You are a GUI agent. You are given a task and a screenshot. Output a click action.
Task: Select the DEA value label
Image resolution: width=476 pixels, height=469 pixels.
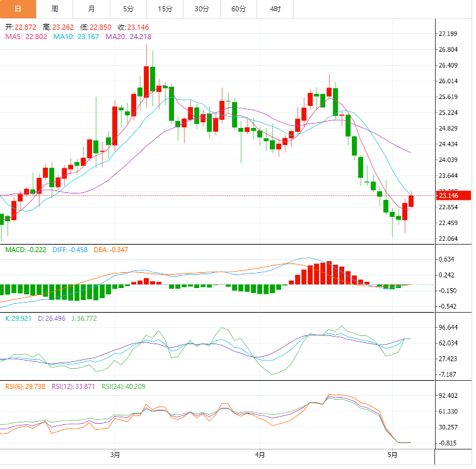tap(111, 250)
